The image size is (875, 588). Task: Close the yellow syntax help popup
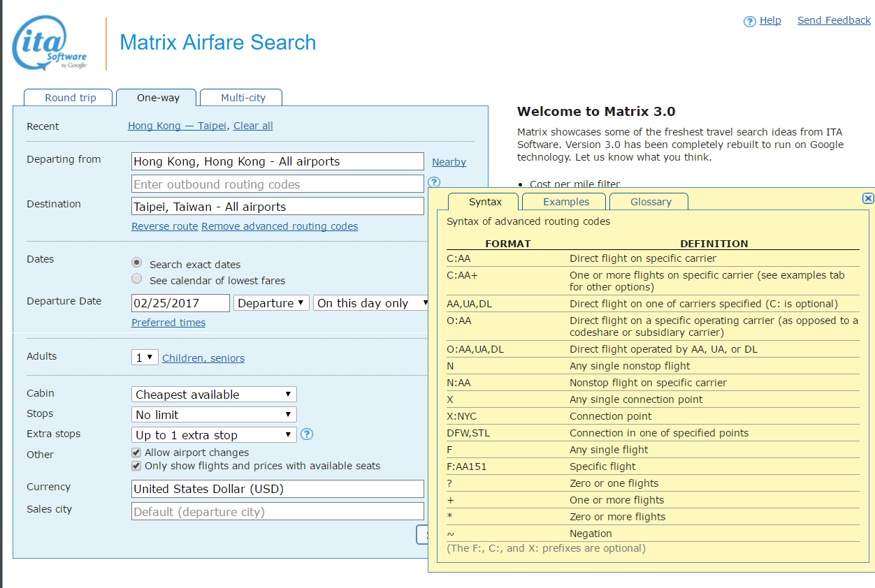pyautogui.click(x=868, y=198)
